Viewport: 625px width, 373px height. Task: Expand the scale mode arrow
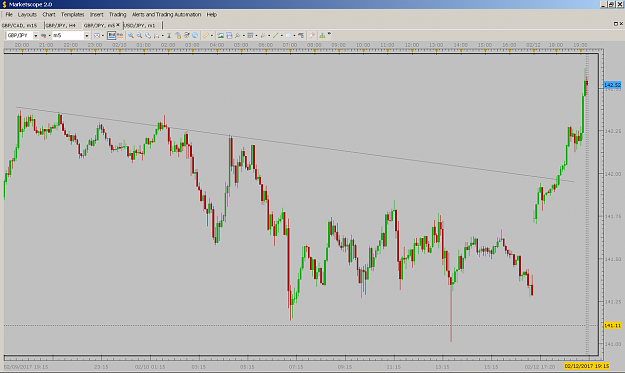click(x=163, y=35)
